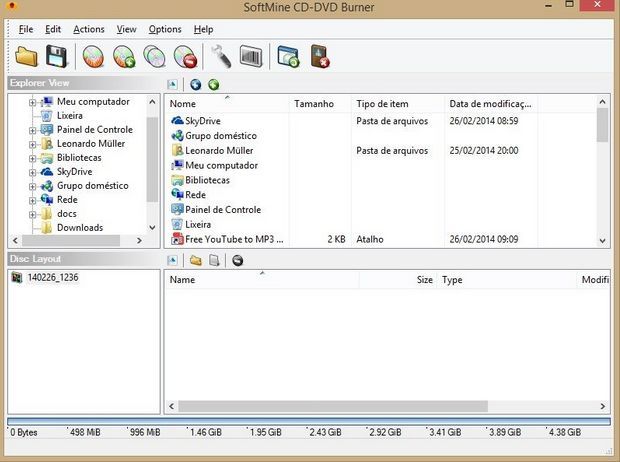Sort by Tamanho column header

coord(320,104)
